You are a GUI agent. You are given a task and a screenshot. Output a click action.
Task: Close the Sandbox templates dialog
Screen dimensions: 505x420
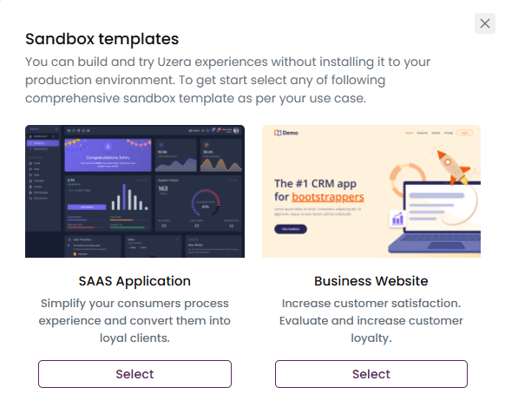coord(485,23)
